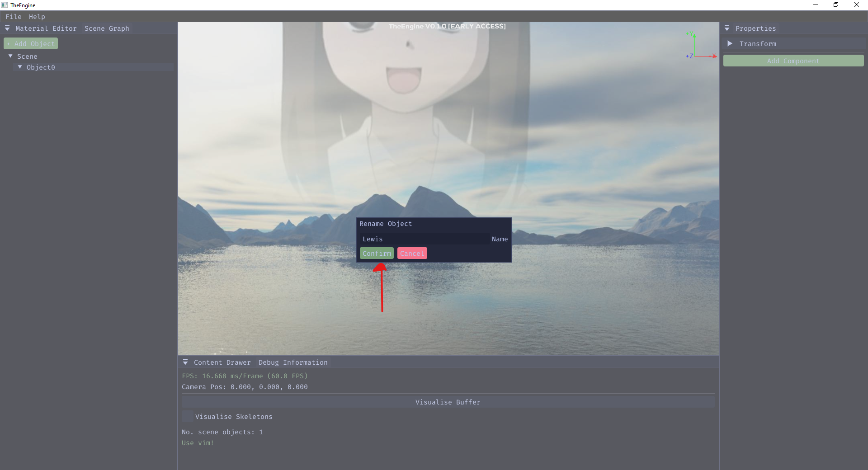This screenshot has height=470, width=868.
Task: Collapse the left panel with its triangle icon
Action: coord(7,28)
